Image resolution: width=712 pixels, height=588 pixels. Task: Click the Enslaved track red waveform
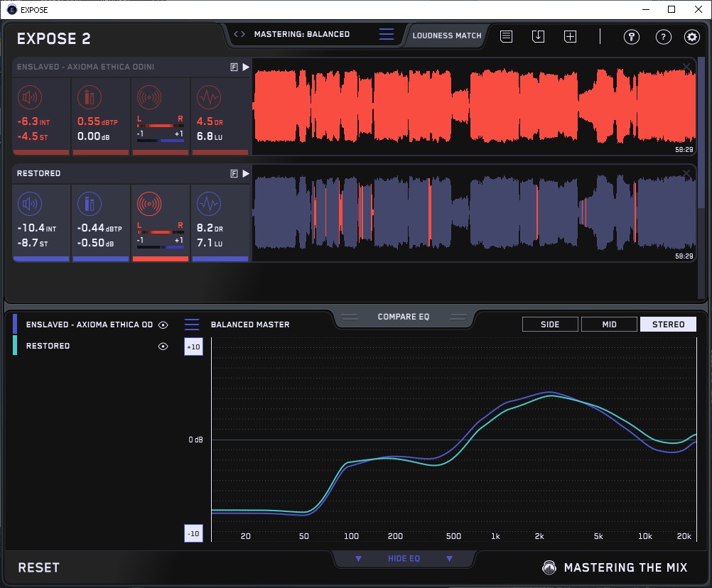475,107
